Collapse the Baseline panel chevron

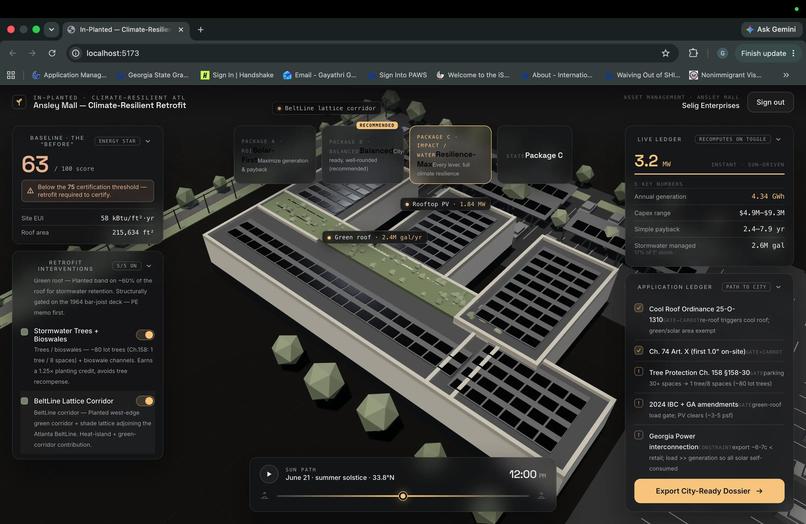[148, 141]
